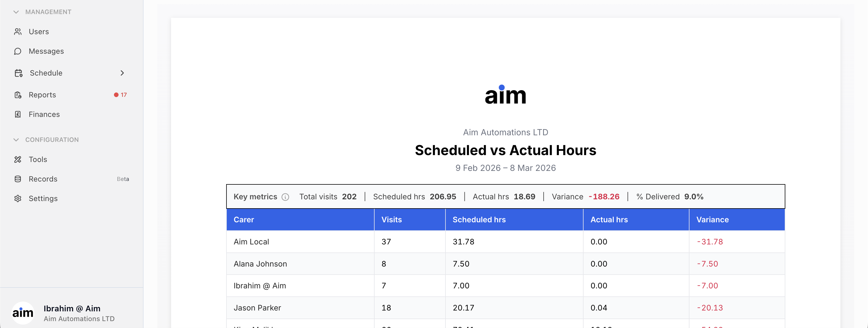Click the Messages speech bubble icon
The height and width of the screenshot is (328, 868).
point(18,51)
